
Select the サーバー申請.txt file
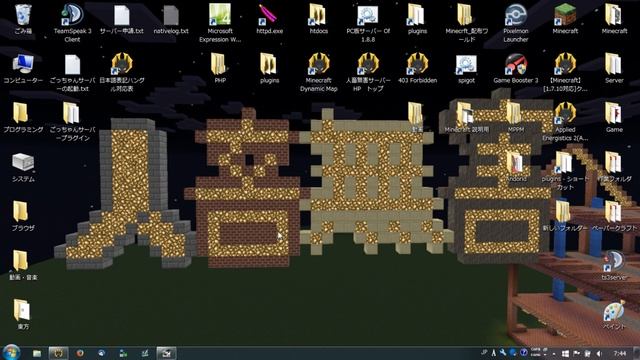click(x=122, y=18)
